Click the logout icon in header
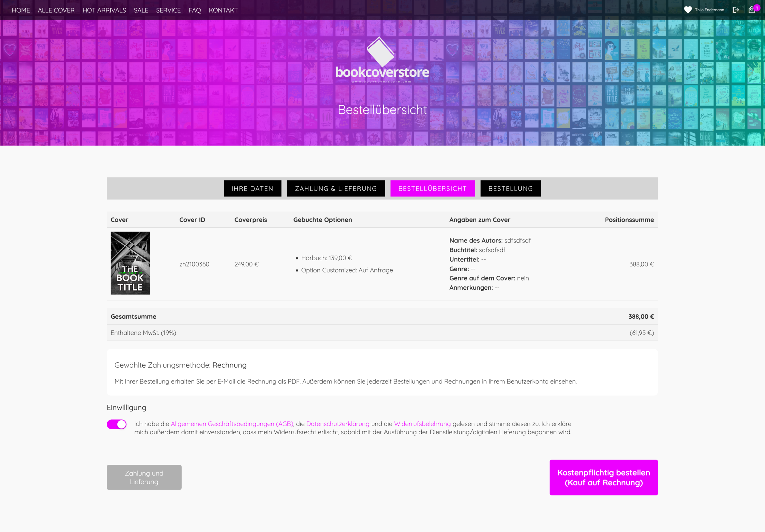Image resolution: width=765 pixels, height=532 pixels. pos(736,10)
